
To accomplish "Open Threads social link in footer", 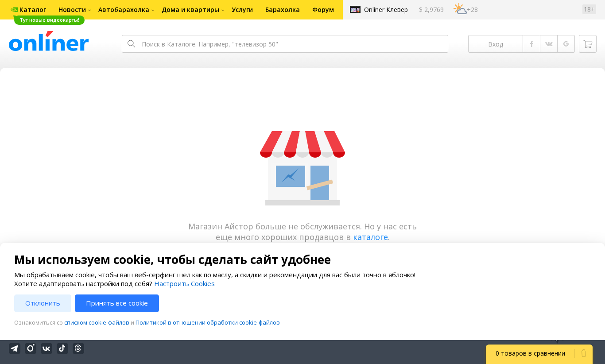I will pos(78,349).
